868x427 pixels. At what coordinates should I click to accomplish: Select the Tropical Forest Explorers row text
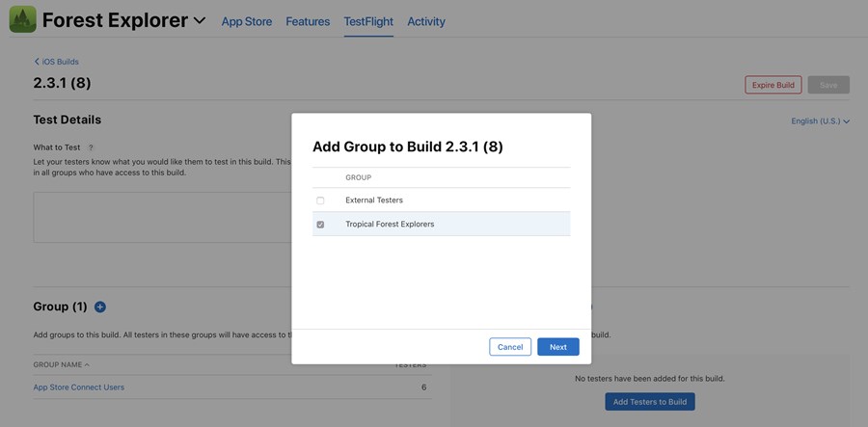[x=390, y=224]
